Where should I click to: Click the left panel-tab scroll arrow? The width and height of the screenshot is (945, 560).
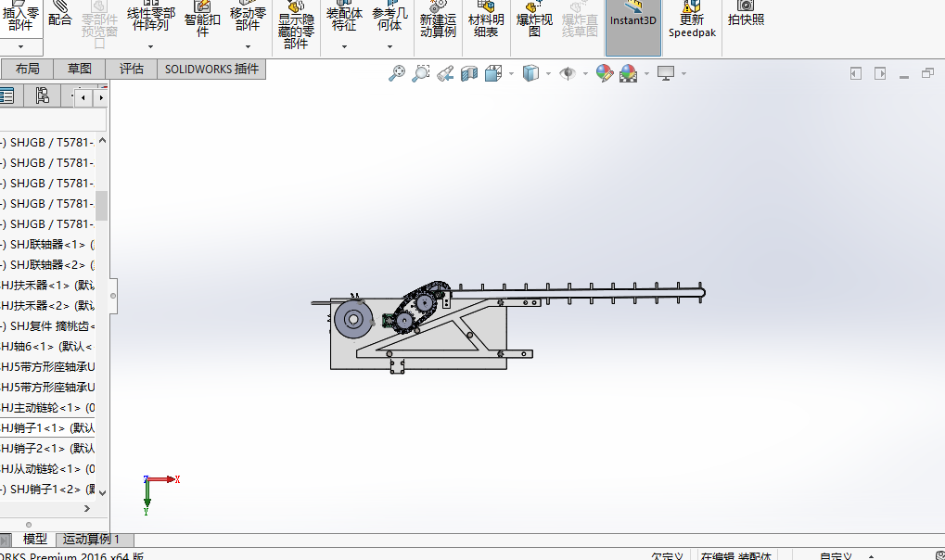(83, 97)
